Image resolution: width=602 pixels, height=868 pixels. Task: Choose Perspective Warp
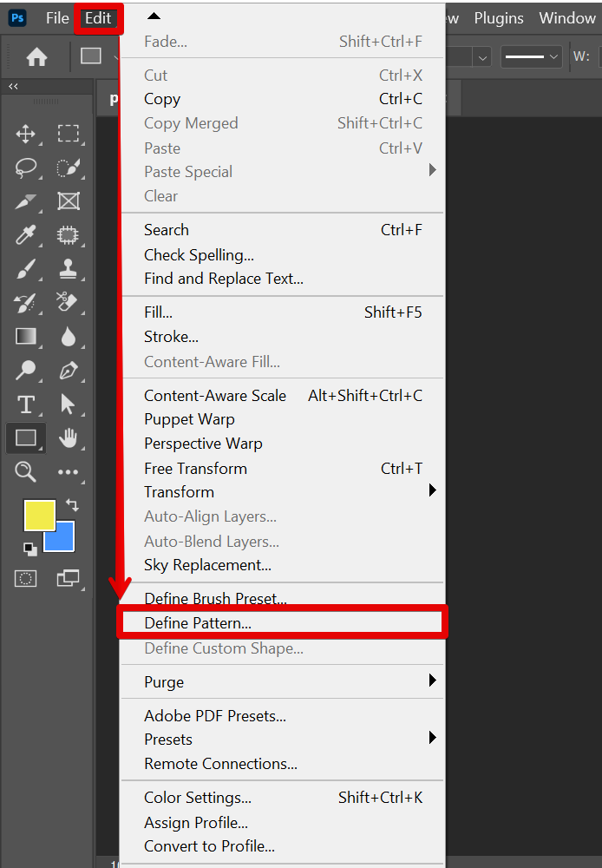point(283,444)
